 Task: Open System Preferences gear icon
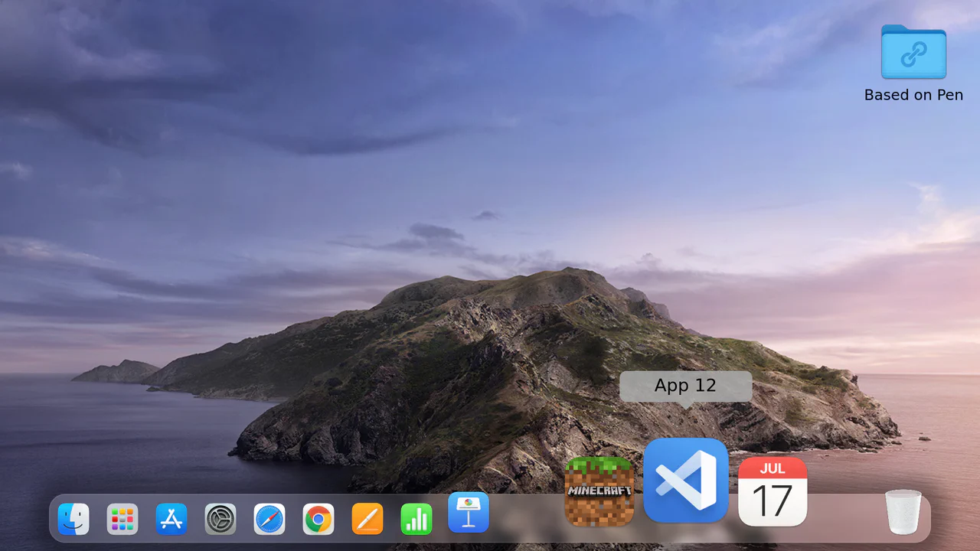[x=220, y=519]
